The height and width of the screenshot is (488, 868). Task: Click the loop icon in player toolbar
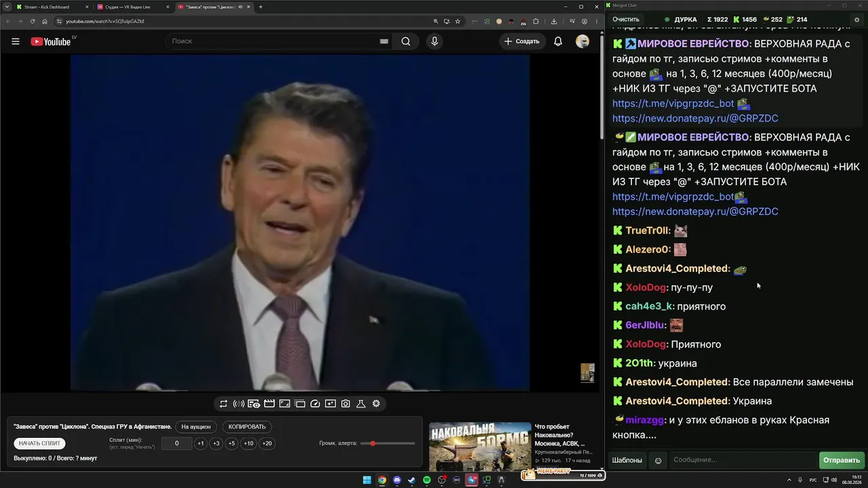(223, 403)
